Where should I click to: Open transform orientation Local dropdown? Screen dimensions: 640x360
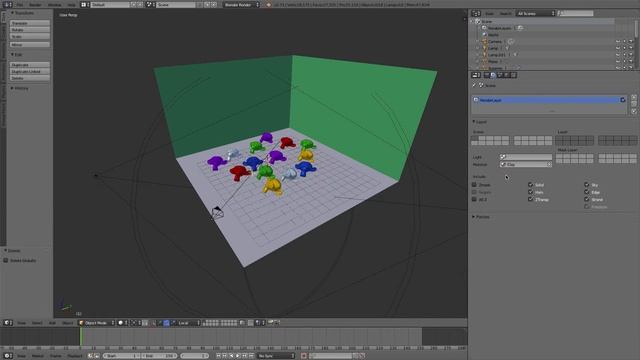click(x=189, y=323)
